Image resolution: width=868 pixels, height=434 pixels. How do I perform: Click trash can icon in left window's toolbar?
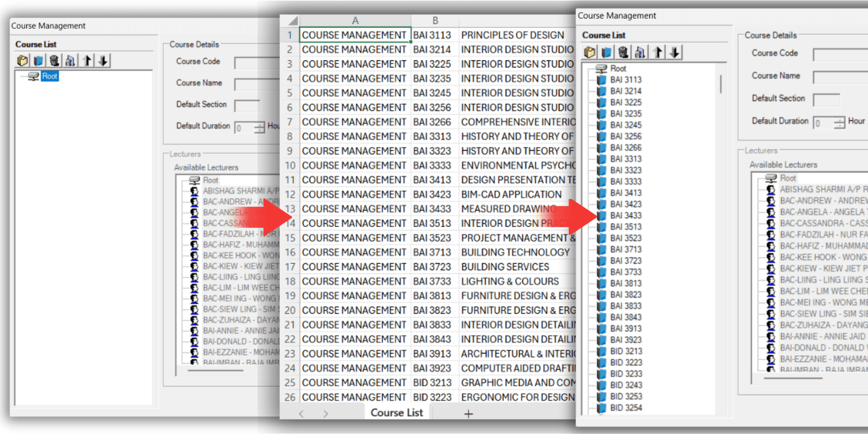[54, 61]
